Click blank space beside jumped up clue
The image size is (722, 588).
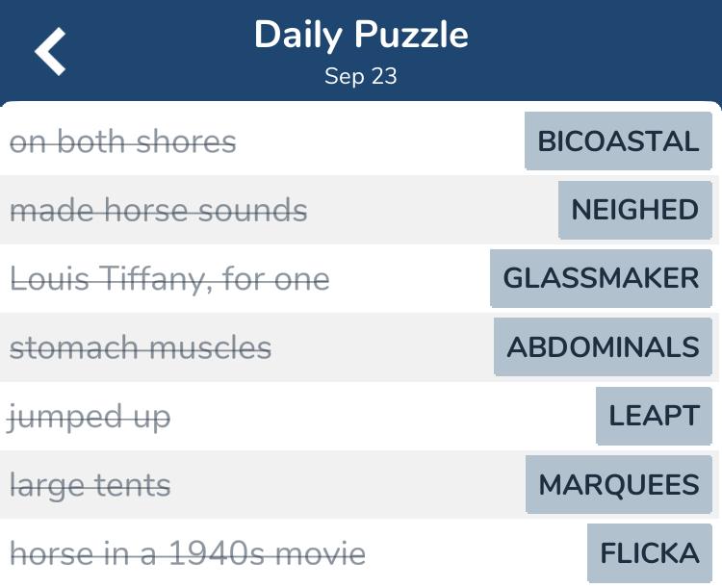[382, 416]
